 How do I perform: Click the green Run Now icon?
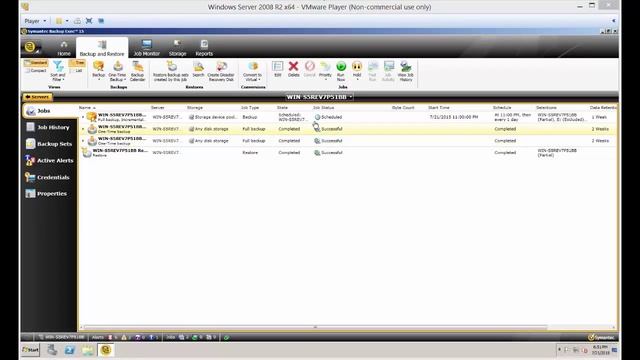tap(341, 71)
